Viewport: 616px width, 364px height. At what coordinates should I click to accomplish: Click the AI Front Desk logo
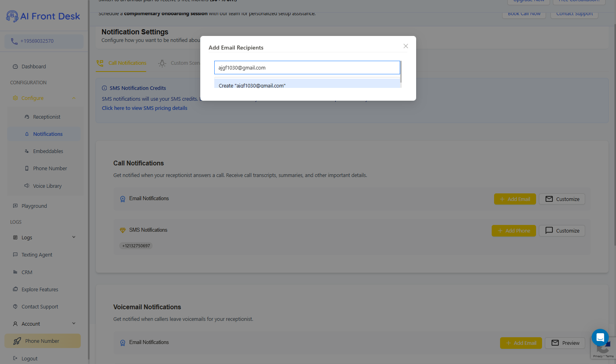[43, 16]
